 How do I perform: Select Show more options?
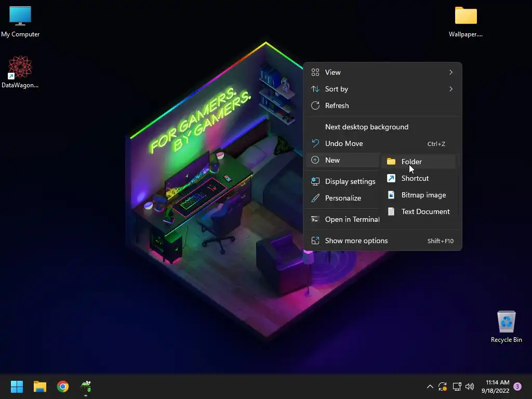click(382, 241)
